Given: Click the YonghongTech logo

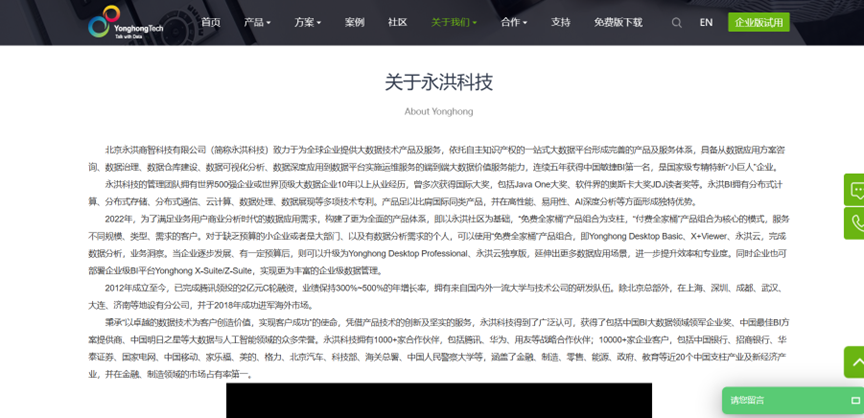Looking at the screenshot, I should click(118, 22).
